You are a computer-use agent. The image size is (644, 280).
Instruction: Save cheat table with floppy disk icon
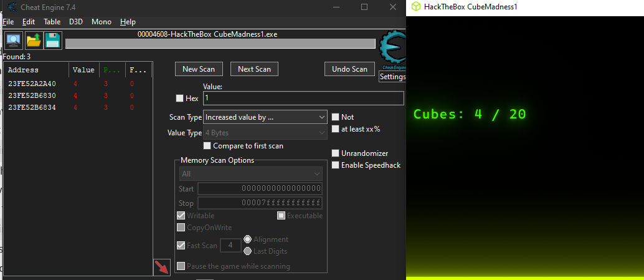[54, 41]
